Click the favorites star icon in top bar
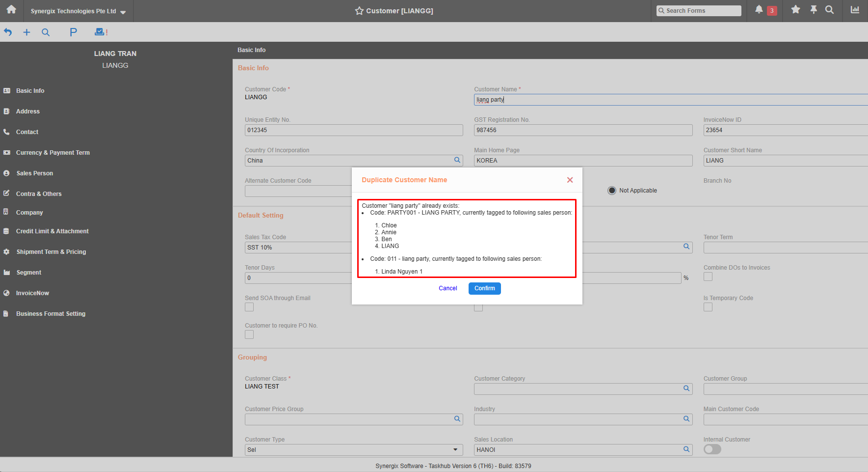Viewport: 868px width, 472px height. [x=795, y=9]
